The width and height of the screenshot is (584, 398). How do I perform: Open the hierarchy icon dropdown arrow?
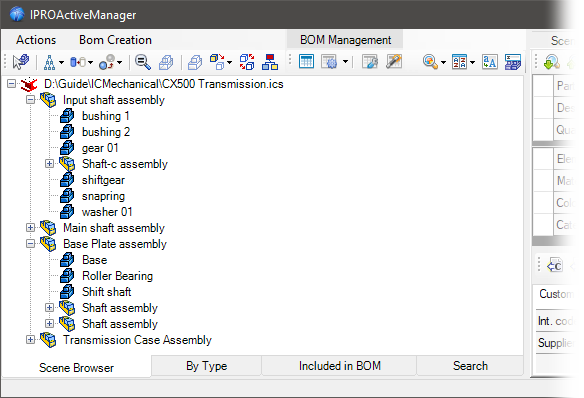(x=61, y=62)
